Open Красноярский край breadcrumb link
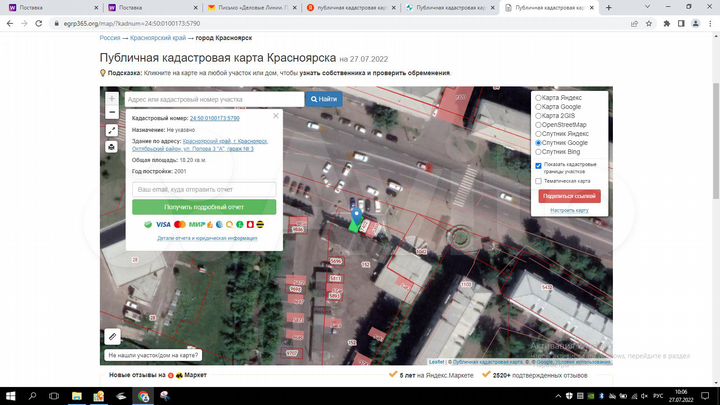This screenshot has height=405, width=720. coord(158,38)
